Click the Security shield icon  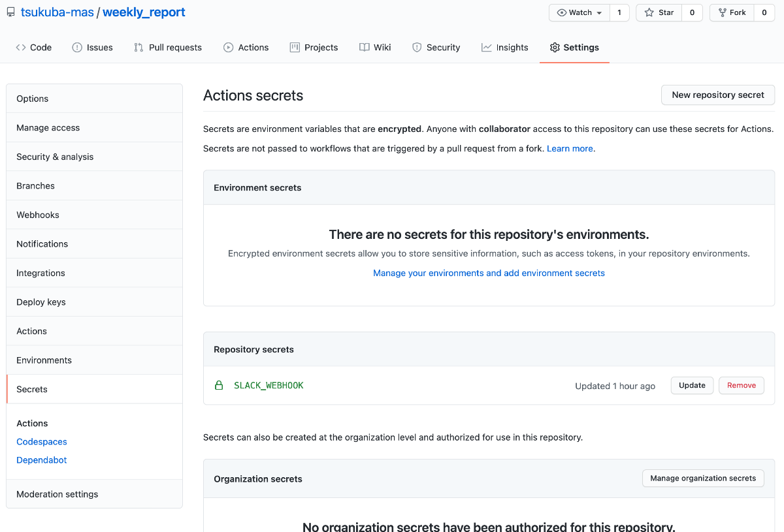[417, 48]
